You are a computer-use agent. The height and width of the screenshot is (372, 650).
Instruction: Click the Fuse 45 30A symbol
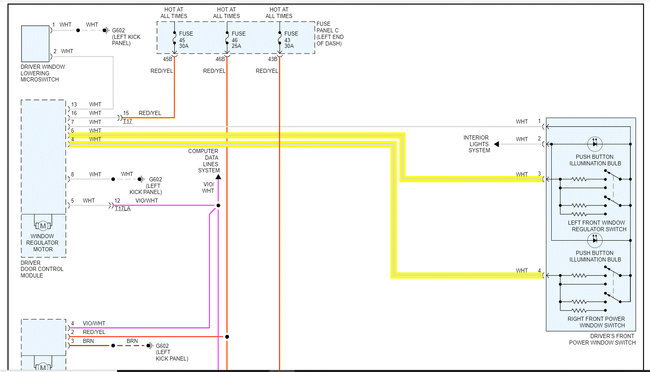pos(175,39)
